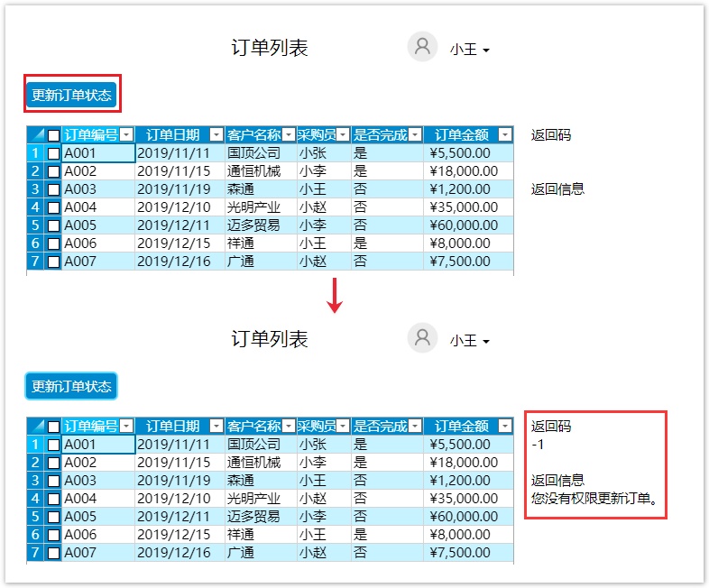
Task: Check the A006 row checkbox in the lower table
Action: point(54,535)
